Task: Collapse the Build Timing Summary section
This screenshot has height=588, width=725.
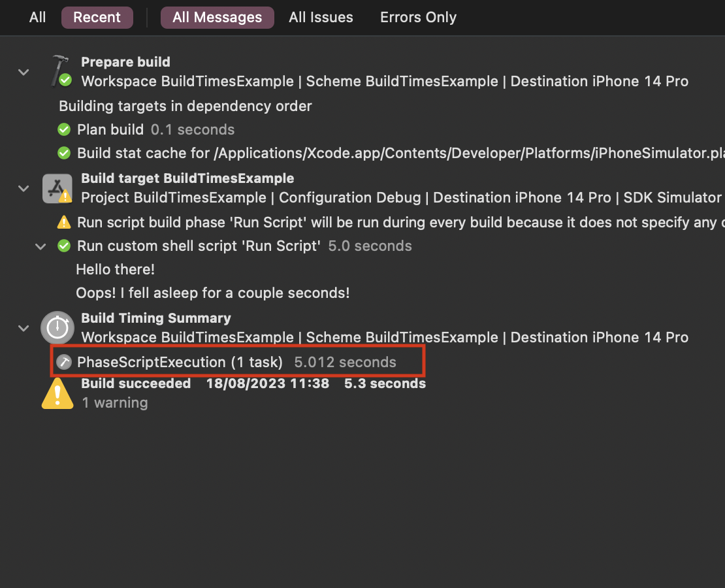Action: coord(24,328)
